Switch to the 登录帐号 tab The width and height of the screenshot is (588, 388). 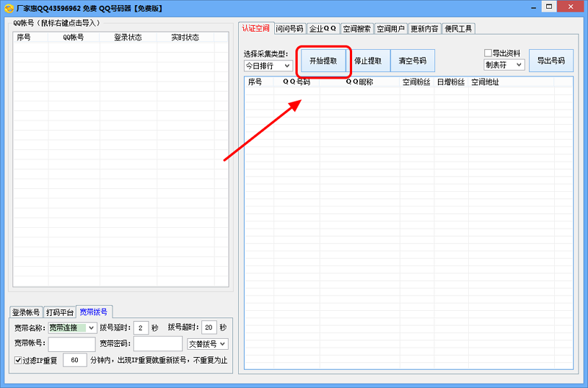(x=26, y=312)
